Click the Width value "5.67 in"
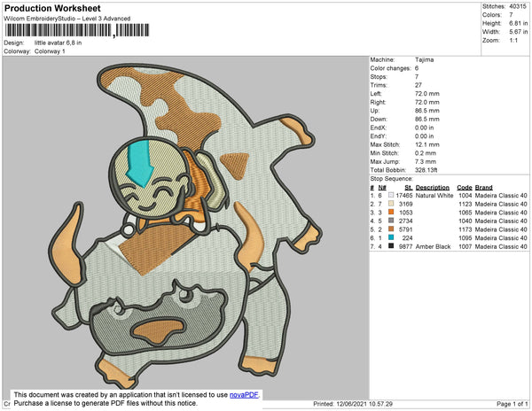Screen dimensions: 532x411 coord(519,32)
